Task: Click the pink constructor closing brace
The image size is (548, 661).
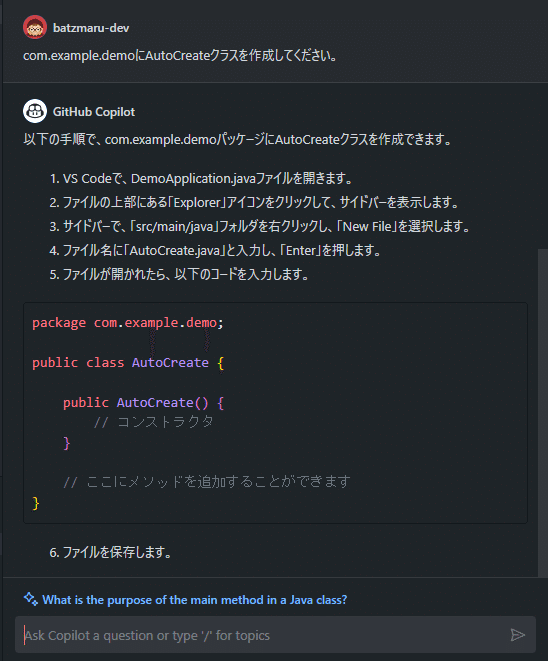Action: click(67, 443)
